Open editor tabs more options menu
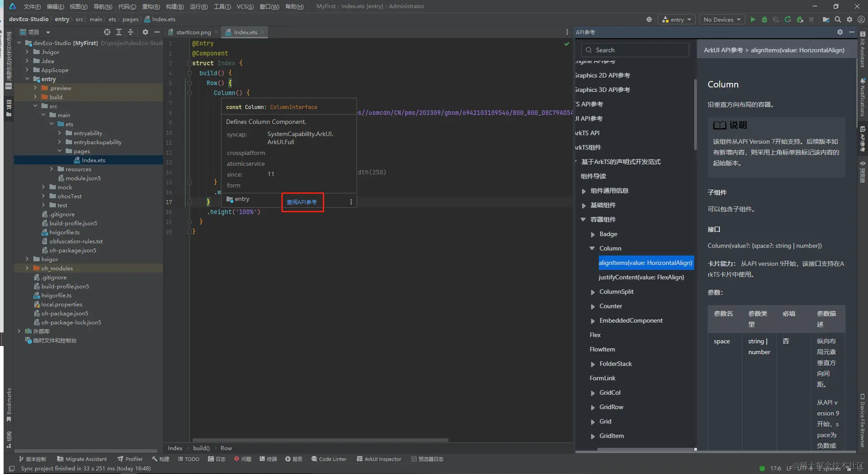868x474 pixels. click(567, 32)
